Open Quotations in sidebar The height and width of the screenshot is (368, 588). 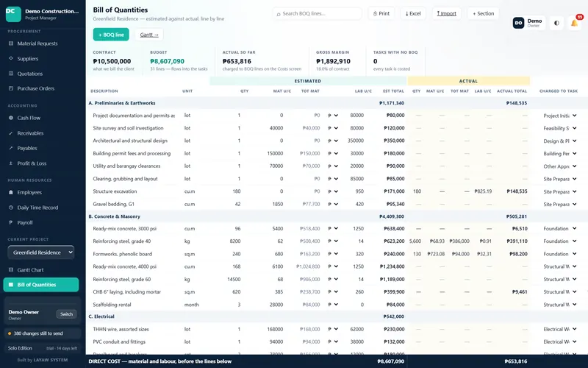(x=30, y=74)
